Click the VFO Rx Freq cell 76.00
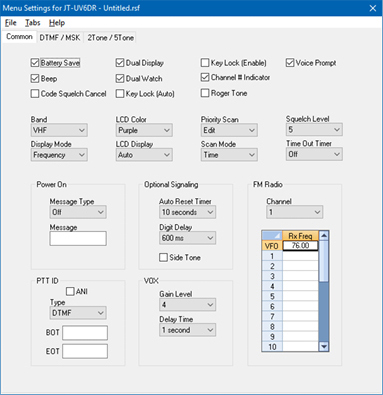This screenshot has height=395, width=383. tap(300, 246)
